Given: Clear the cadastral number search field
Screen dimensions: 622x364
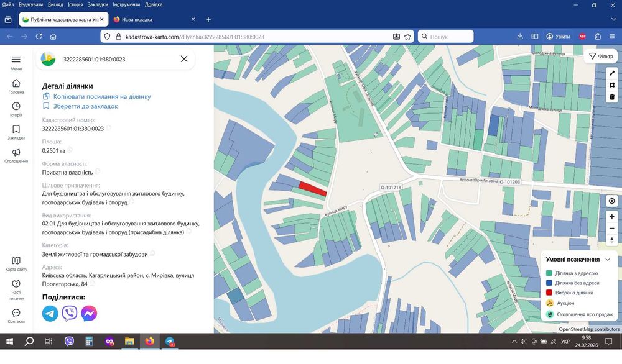Looking at the screenshot, I should 184,59.
